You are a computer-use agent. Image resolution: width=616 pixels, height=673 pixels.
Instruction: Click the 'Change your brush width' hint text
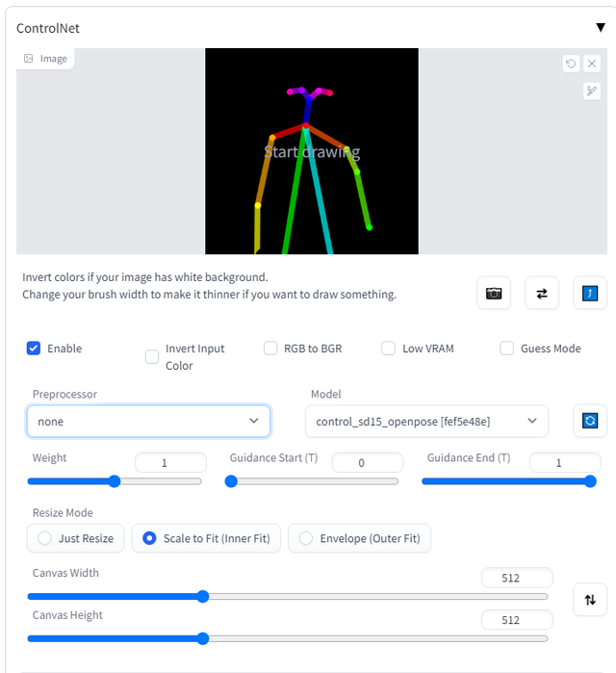(x=209, y=295)
